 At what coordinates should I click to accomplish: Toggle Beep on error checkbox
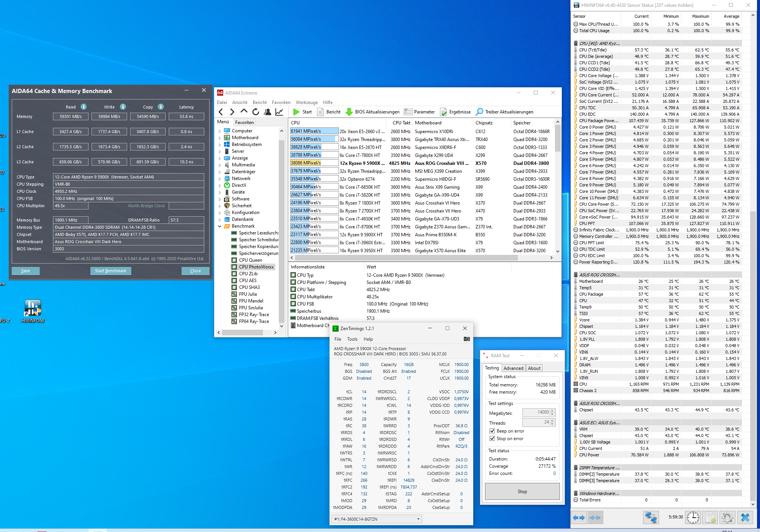tap(492, 431)
